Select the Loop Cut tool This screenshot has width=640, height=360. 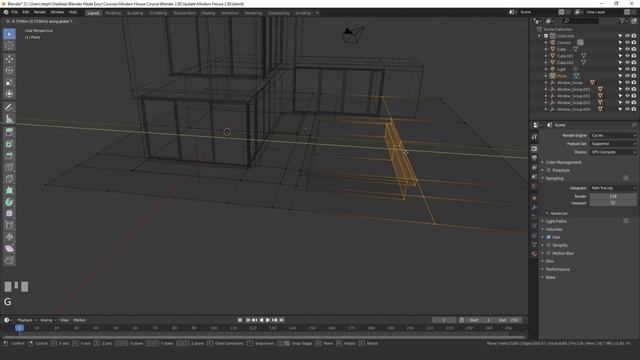[x=9, y=167]
